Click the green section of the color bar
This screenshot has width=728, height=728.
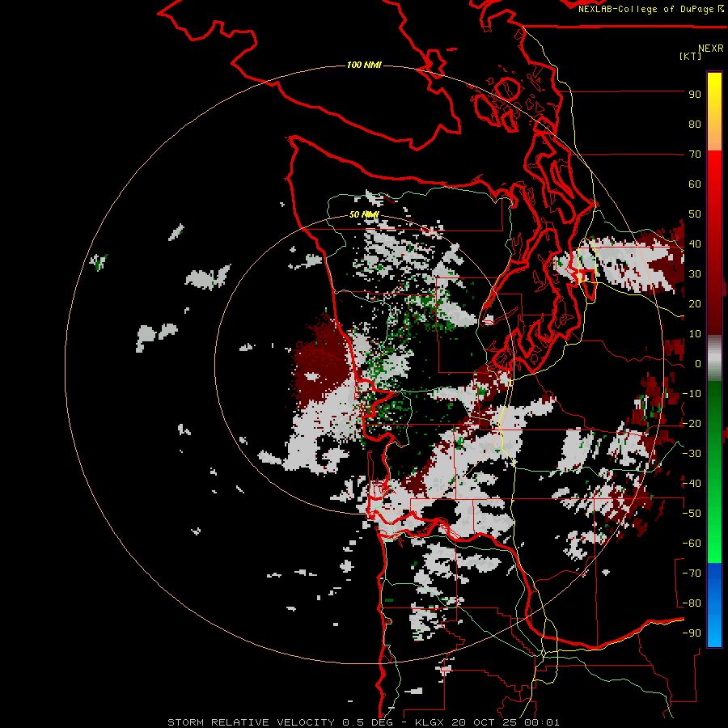click(714, 472)
